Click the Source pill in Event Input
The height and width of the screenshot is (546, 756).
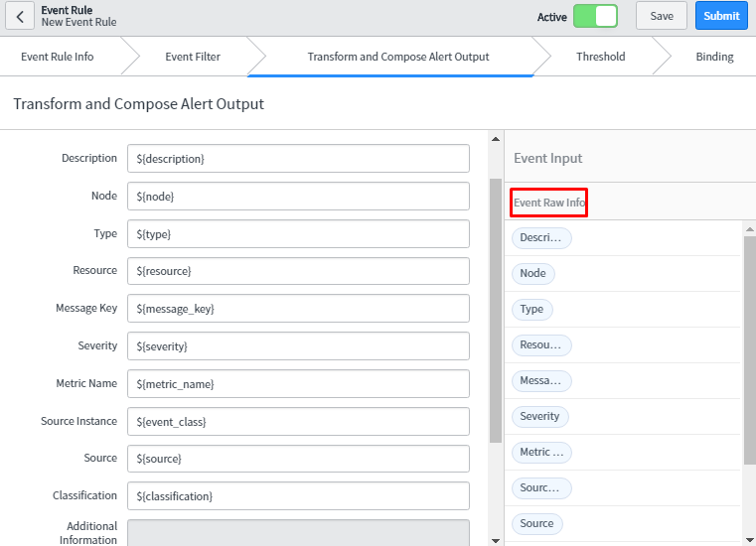[536, 523]
